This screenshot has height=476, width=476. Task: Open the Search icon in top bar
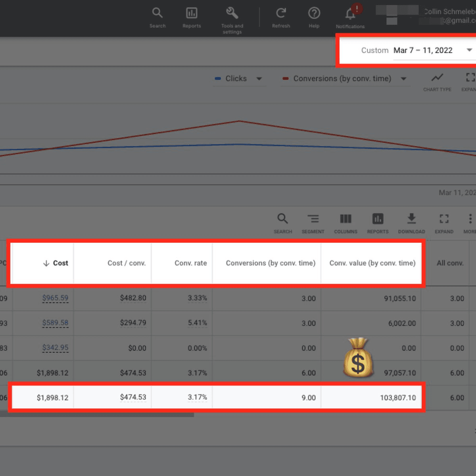click(157, 13)
